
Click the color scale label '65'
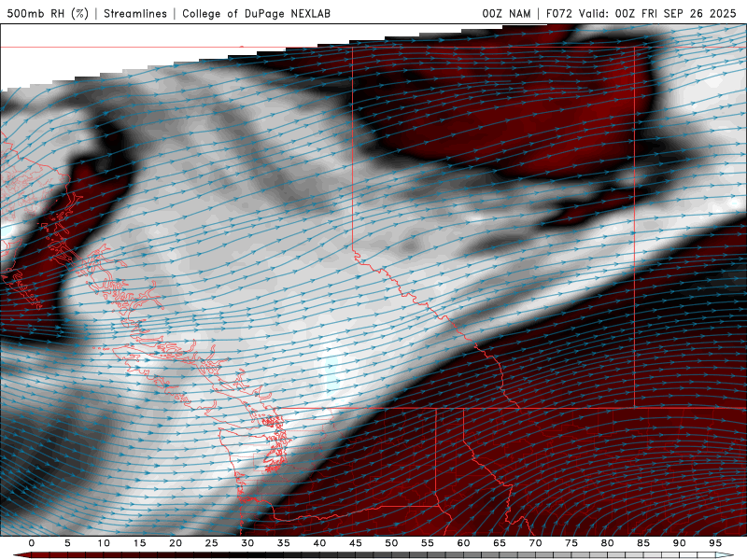point(500,543)
